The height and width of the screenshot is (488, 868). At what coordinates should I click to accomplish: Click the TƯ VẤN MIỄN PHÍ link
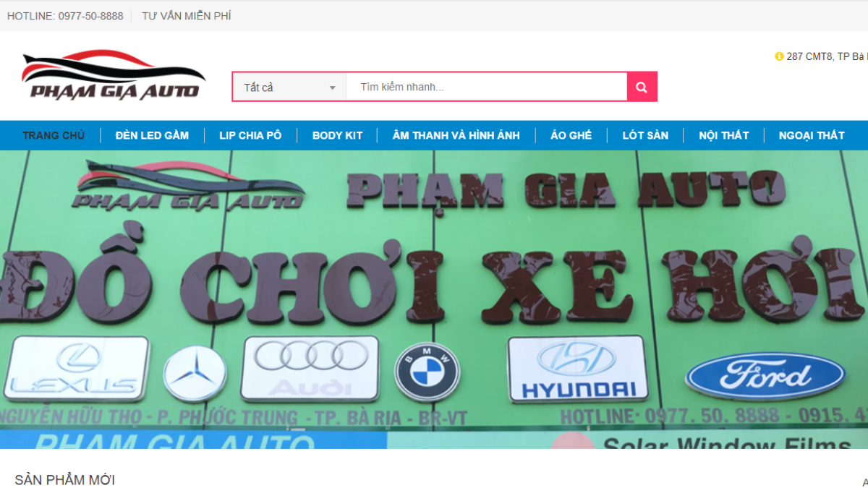coord(187,16)
